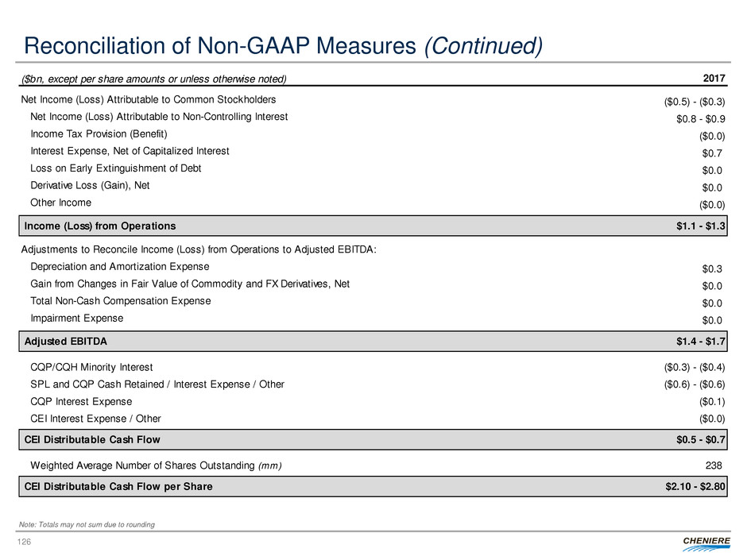Select the Derivative Loss (Gain), Net line
This screenshot has width=747, height=560.
pos(89,185)
